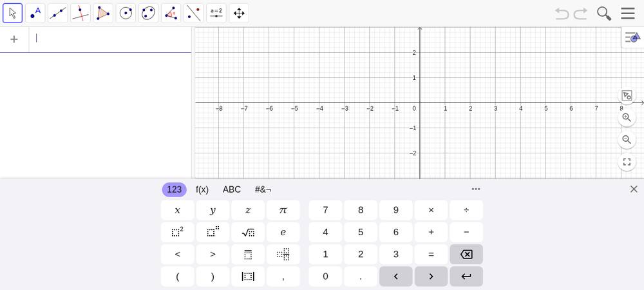Image resolution: width=644 pixels, height=290 pixels.
Task: Select the Move arrow tool
Action: [x=13, y=13]
